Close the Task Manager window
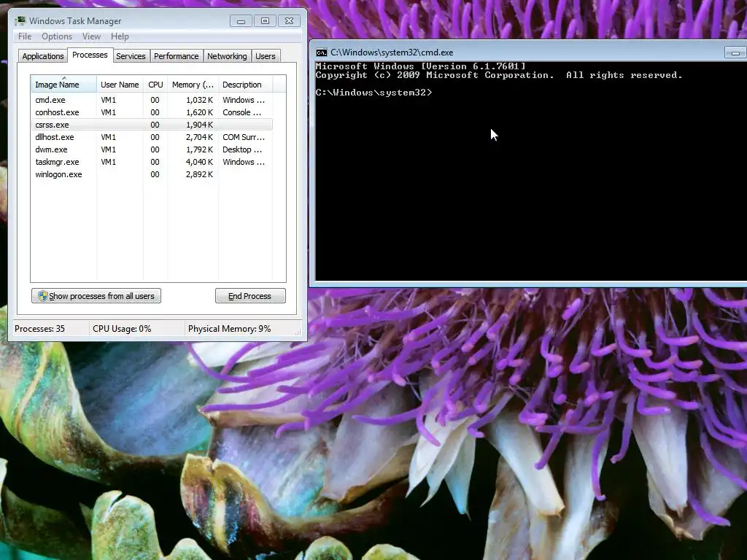 (x=289, y=21)
